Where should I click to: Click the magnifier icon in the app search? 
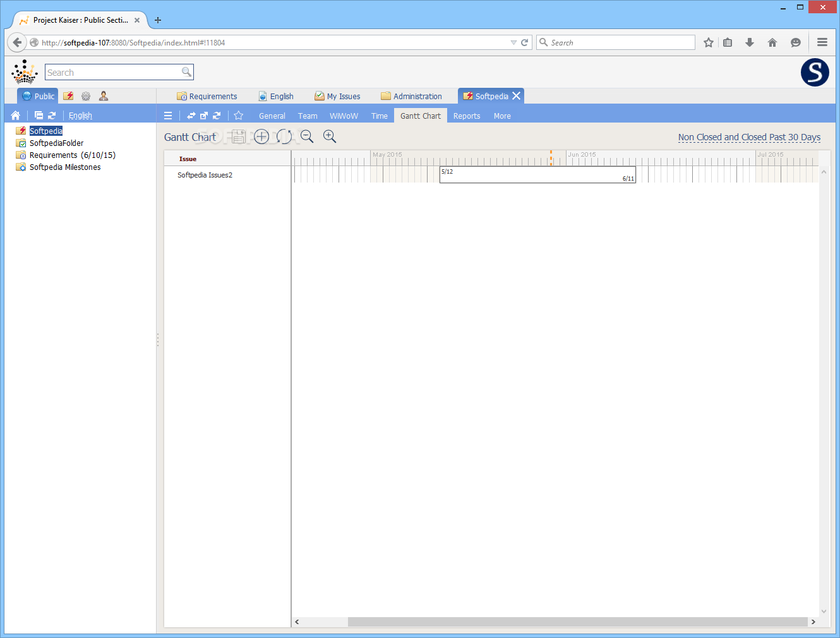pyautogui.click(x=186, y=72)
